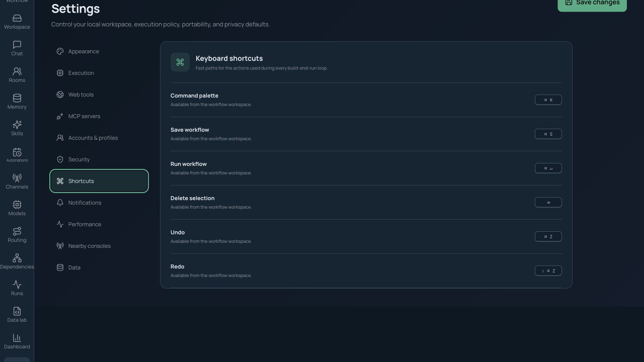Edit the Redo shortcut key
This screenshot has height=362, width=644.
click(548, 271)
